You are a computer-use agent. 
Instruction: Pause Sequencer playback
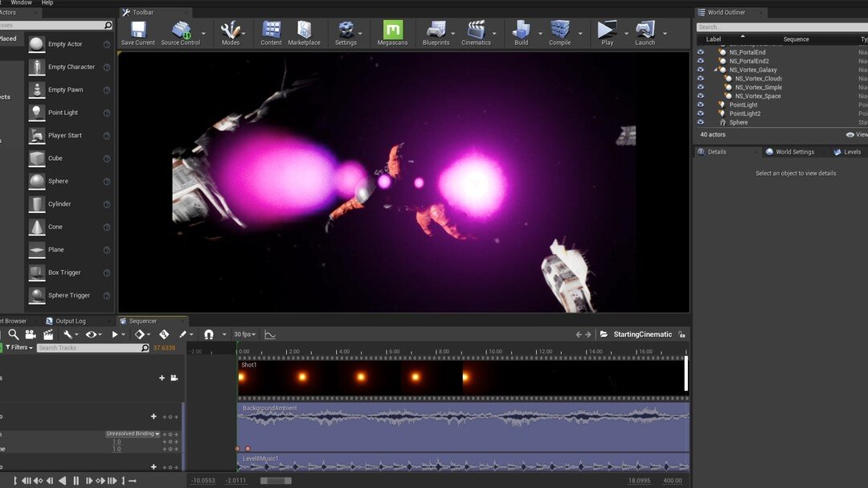click(76, 481)
